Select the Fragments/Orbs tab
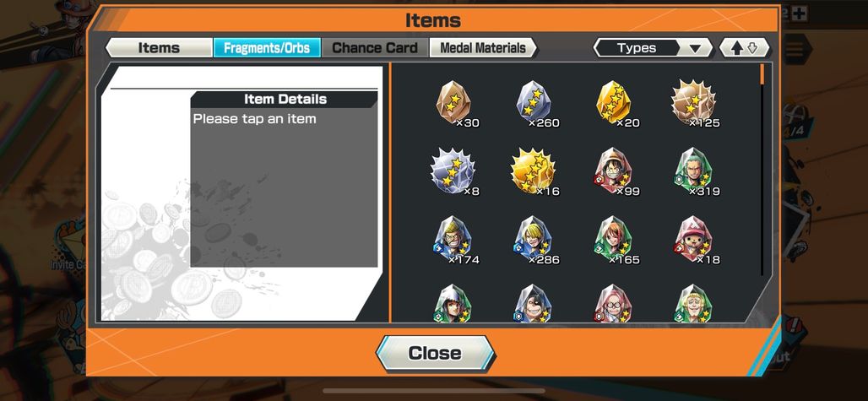The height and width of the screenshot is (401, 868). point(266,47)
